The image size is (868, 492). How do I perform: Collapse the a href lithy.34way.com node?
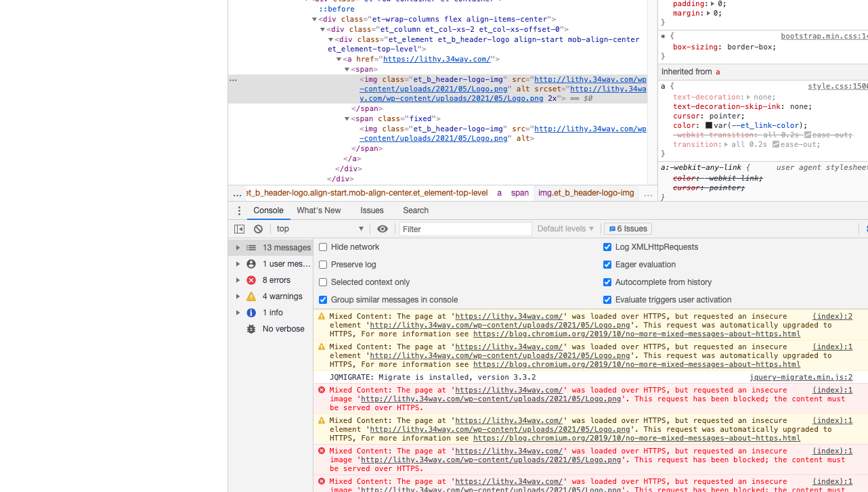pyautogui.click(x=339, y=60)
